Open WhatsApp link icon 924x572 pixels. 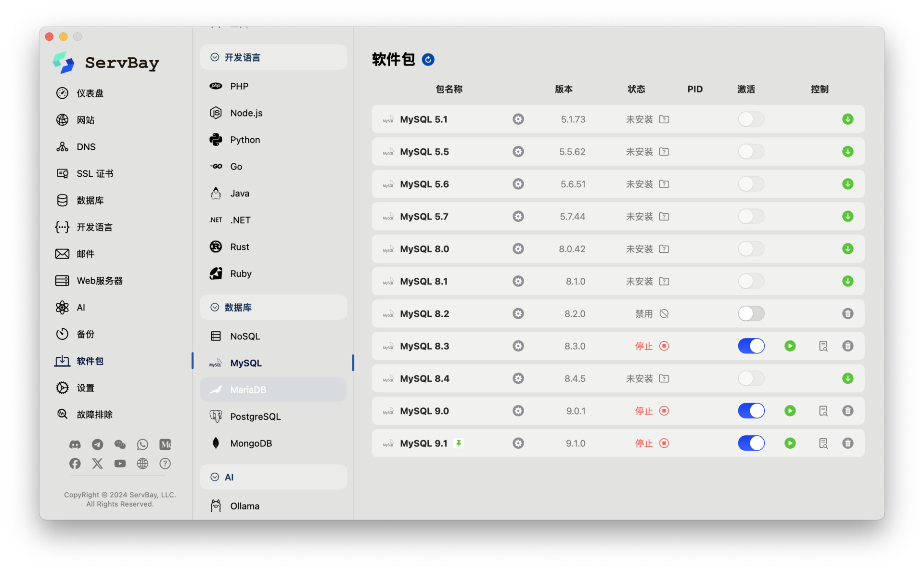pyautogui.click(x=142, y=444)
